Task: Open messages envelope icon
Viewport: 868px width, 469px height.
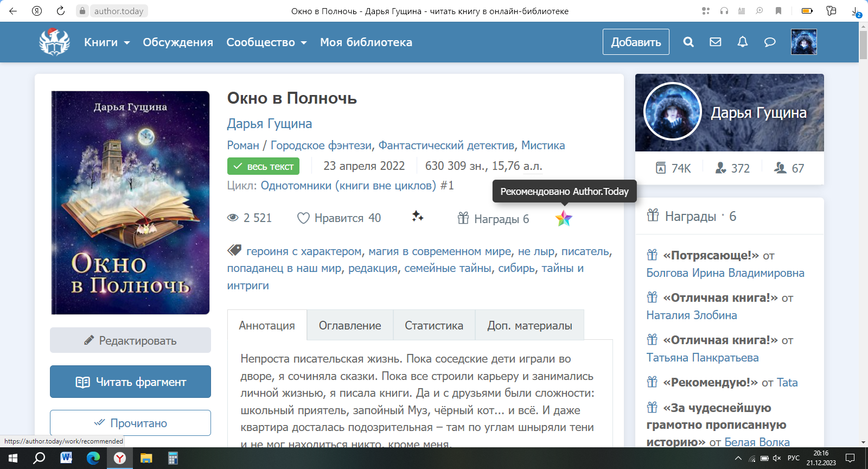Action: pyautogui.click(x=716, y=42)
